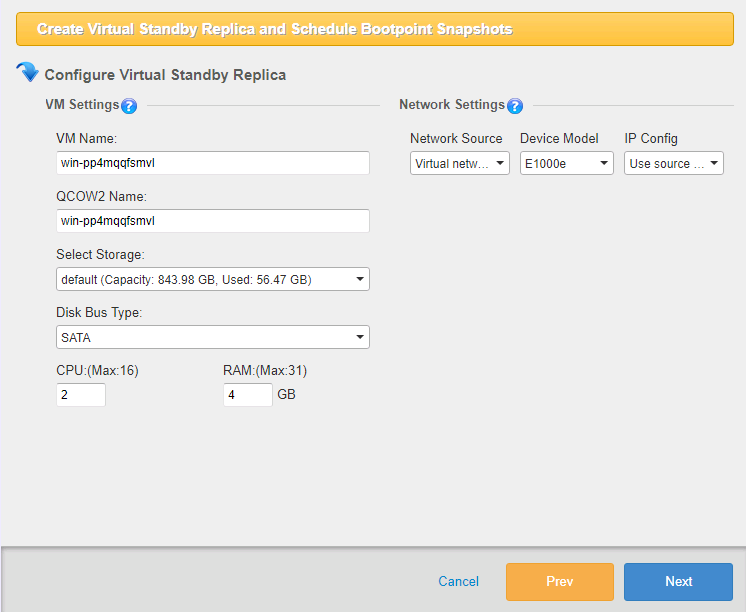This screenshot has width=746, height=612.
Task: Click into the VM Name text field
Action: [213, 163]
